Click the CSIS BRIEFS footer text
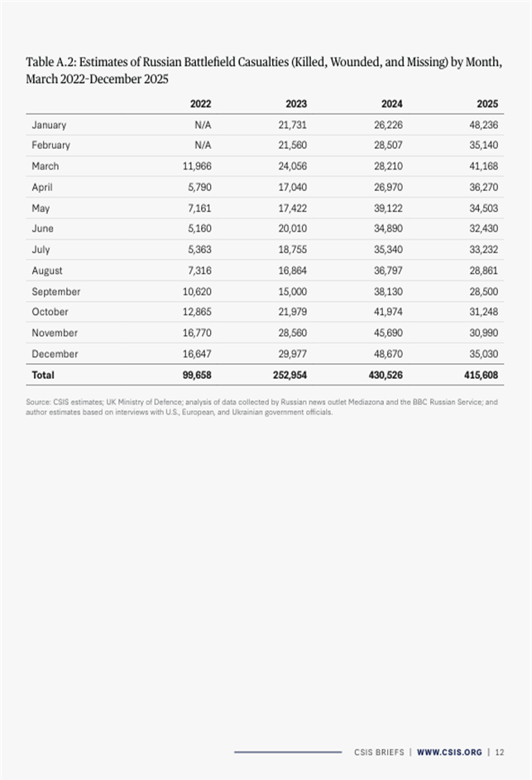This screenshot has width=532, height=780. (379, 752)
